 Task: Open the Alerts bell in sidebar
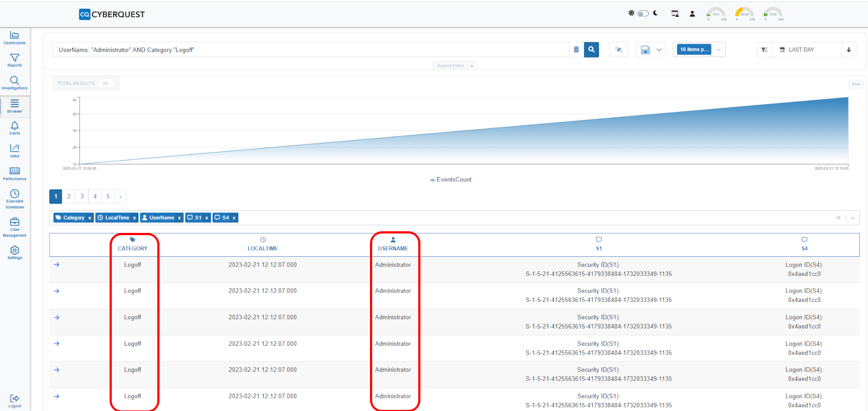(x=15, y=128)
